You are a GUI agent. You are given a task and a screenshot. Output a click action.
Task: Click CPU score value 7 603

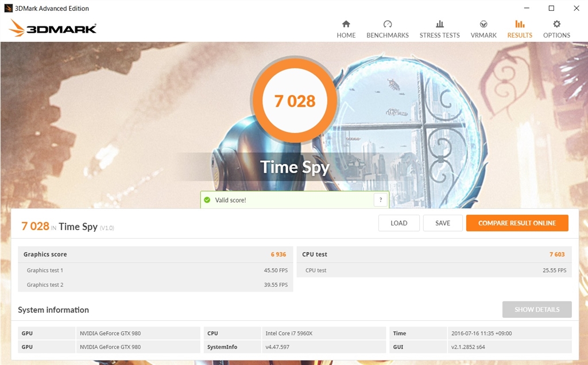click(x=557, y=254)
